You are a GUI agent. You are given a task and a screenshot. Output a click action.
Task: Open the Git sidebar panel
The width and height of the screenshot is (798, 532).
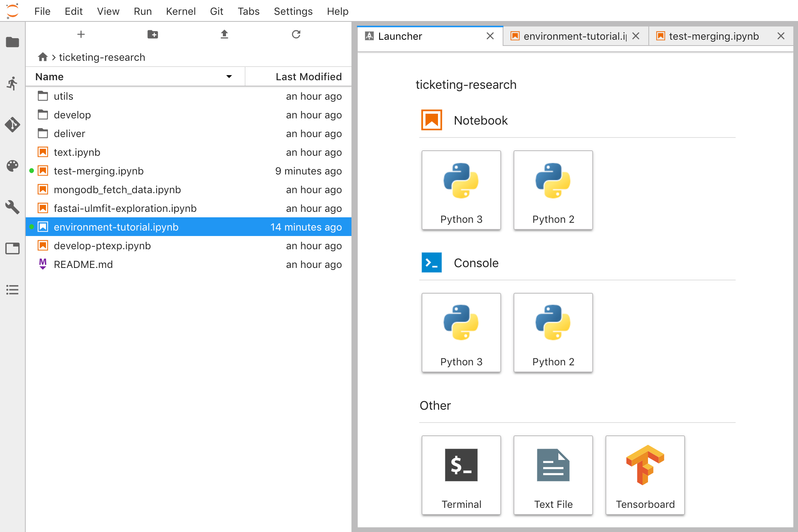pyautogui.click(x=12, y=125)
